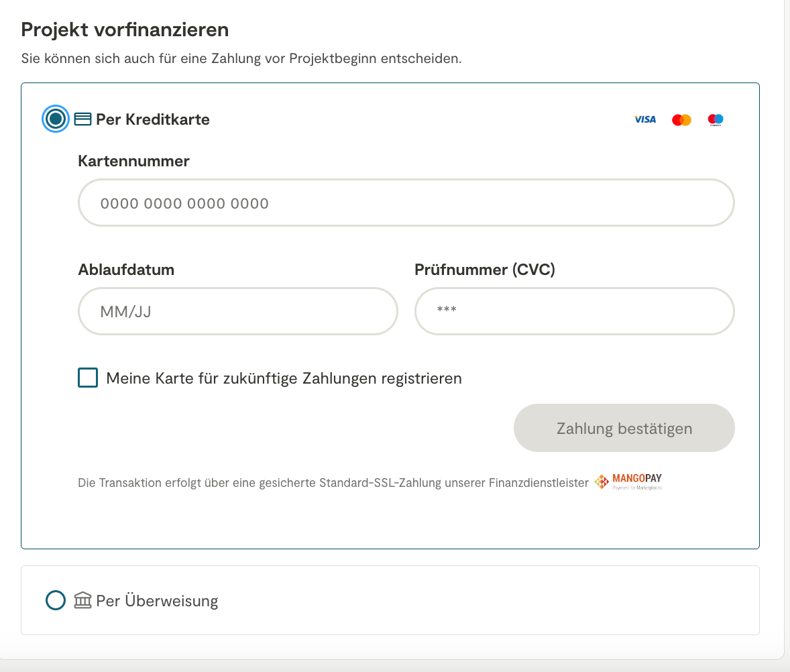This screenshot has height=672, width=790.
Task: Click the Projekt vorfinanzieren heading
Action: click(125, 30)
